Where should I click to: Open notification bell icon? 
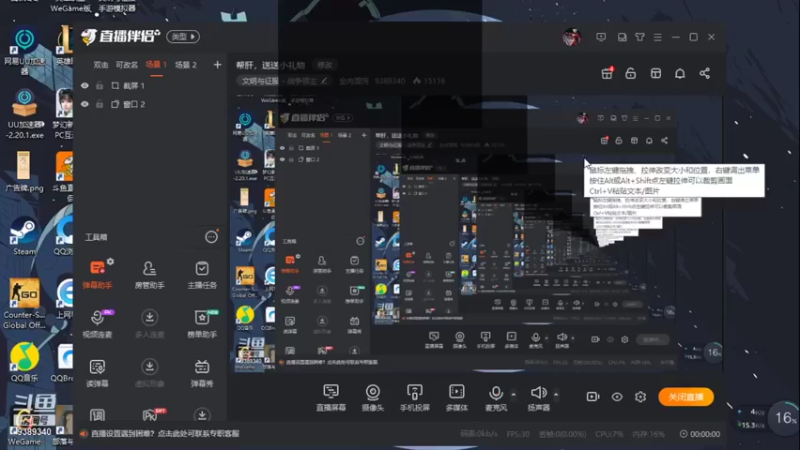pos(680,73)
